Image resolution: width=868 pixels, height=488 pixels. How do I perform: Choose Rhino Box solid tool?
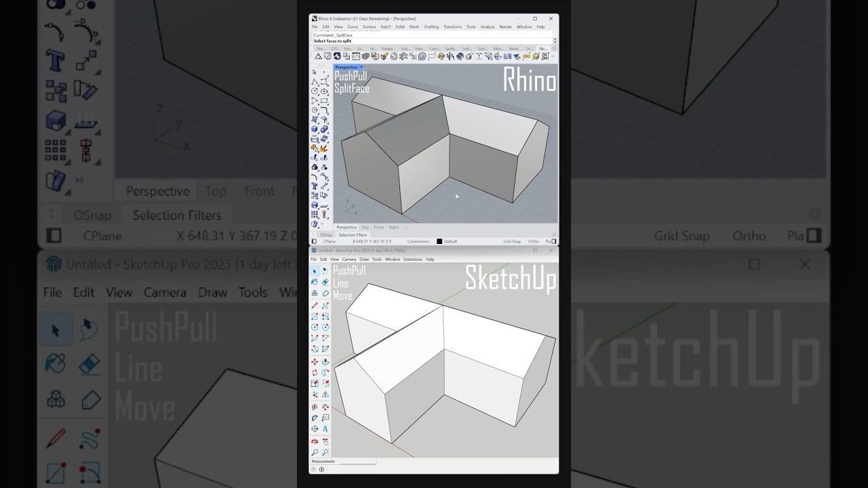(315, 129)
